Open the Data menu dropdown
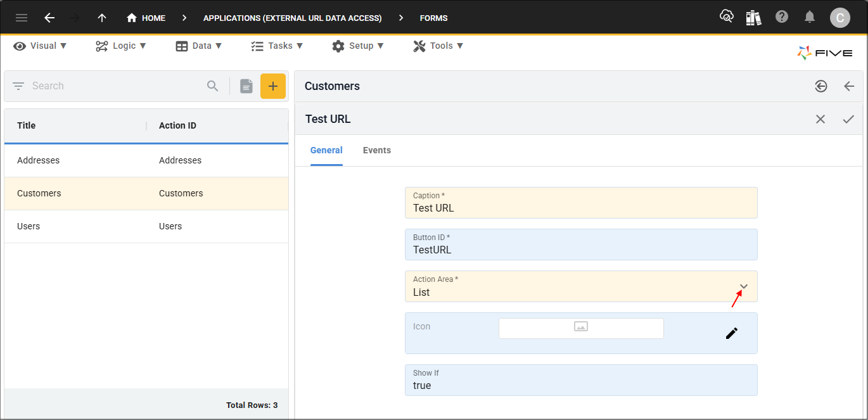The width and height of the screenshot is (868, 420). [x=199, y=46]
